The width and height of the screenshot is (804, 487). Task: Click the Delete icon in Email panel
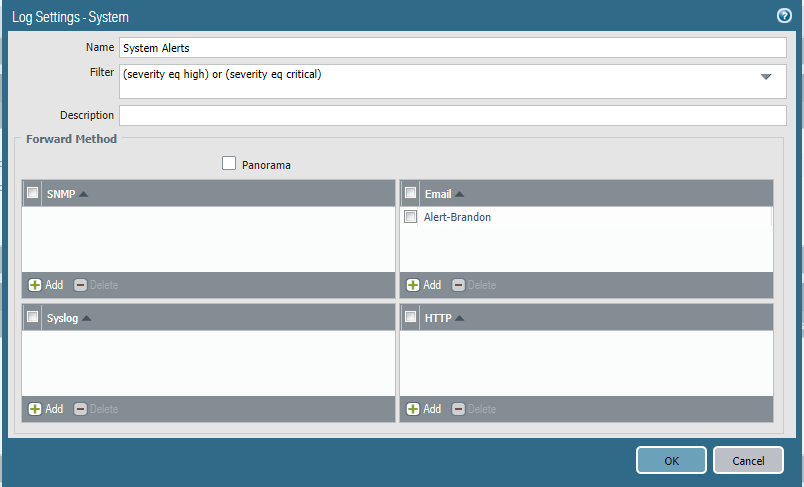coord(459,285)
